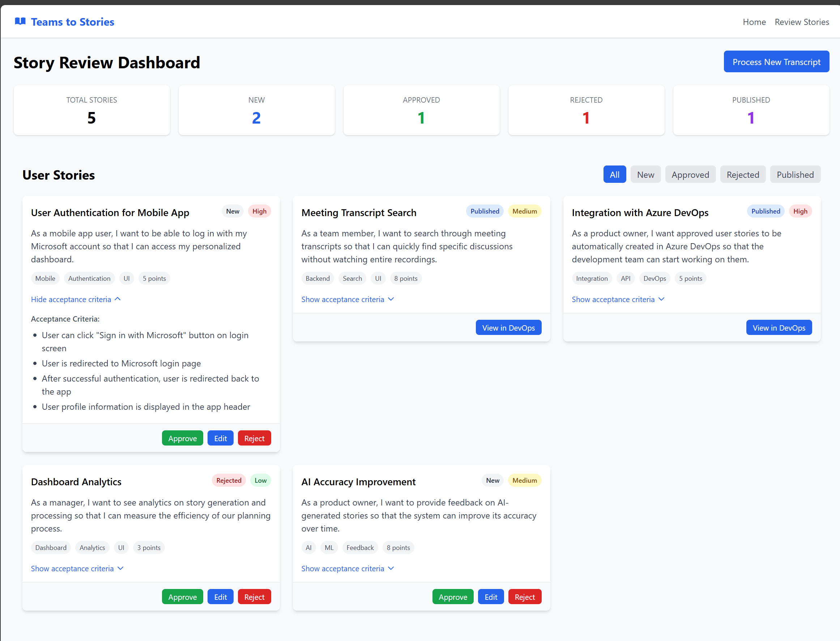The width and height of the screenshot is (840, 641).
Task: Edit the Dashboard Analytics story
Action: point(220,597)
